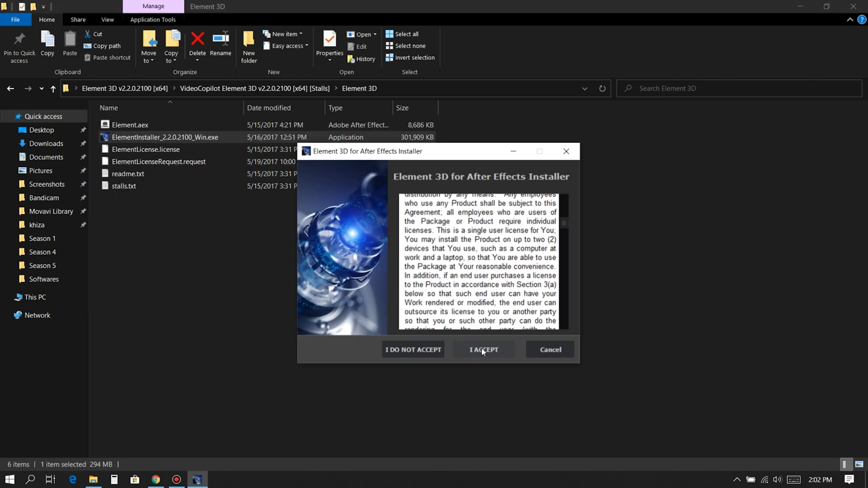Select the readme.txt file
Screen dimensions: 868x488
(x=127, y=174)
